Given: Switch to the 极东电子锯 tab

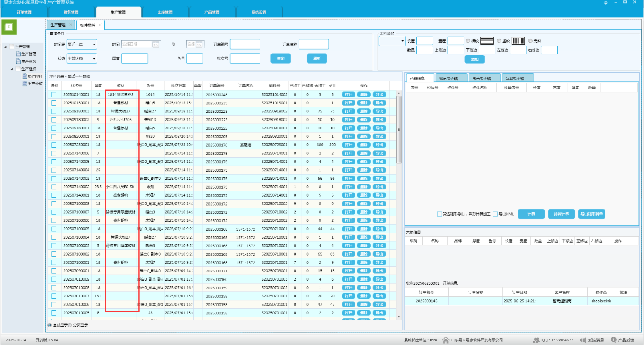Looking at the screenshot, I should 448,78.
